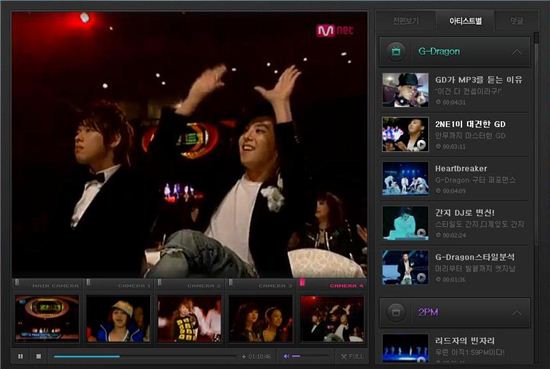Toggle the active CAMERA 4 indicator
Viewport: 550px width, 369px height.
302,283
